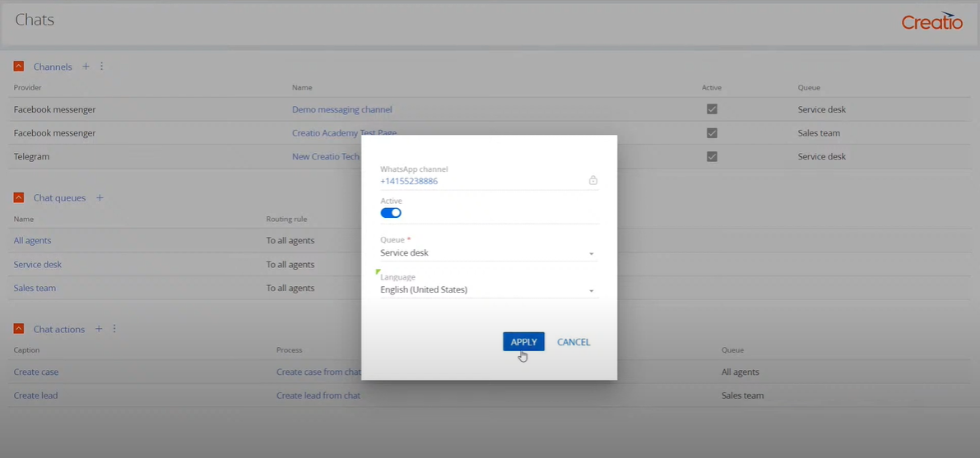Open the New Creatio Tech channel link

[x=326, y=157]
